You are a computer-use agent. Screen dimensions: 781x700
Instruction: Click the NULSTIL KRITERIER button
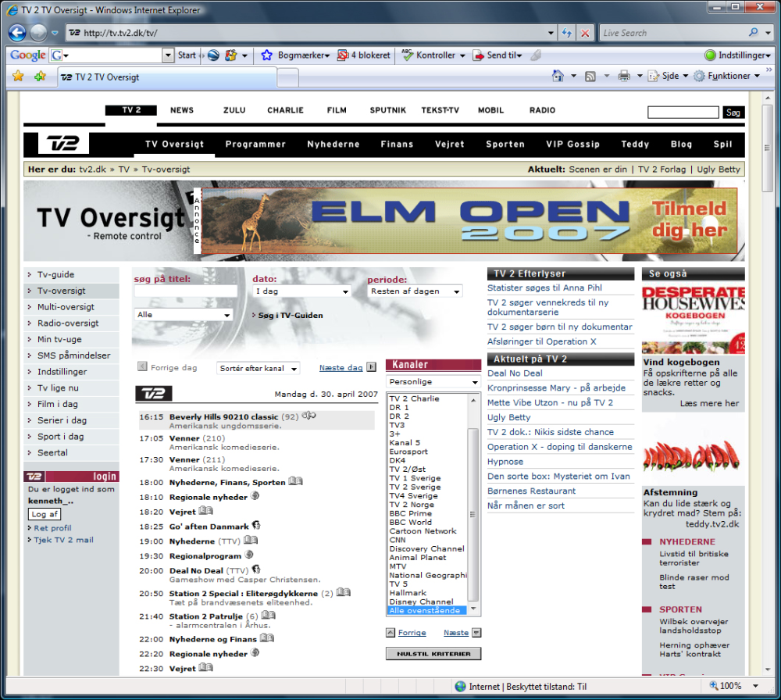click(433, 653)
